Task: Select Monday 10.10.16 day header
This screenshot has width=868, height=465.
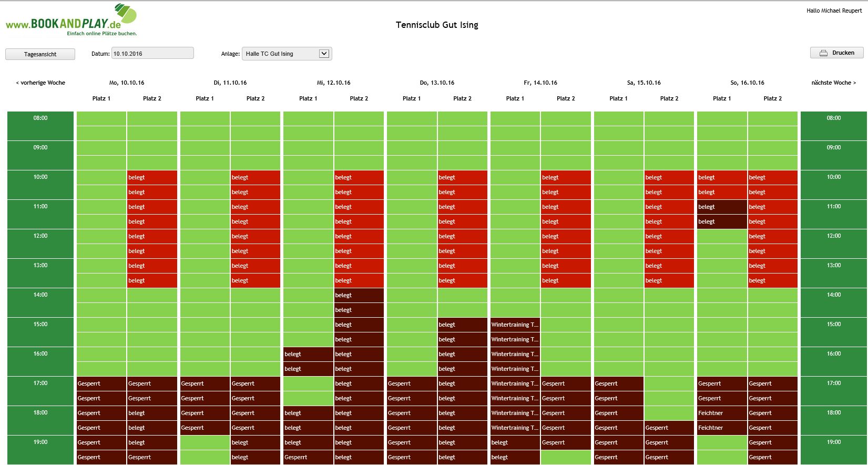Action: [x=127, y=83]
